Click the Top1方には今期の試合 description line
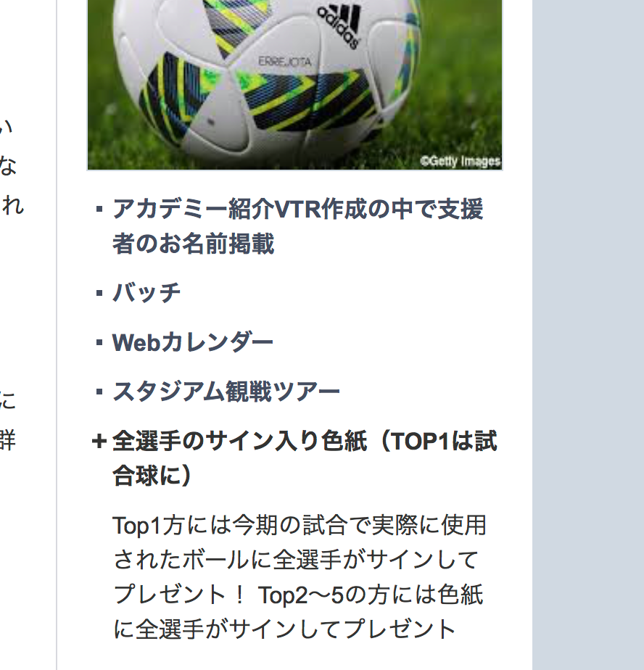Screen dimensions: 644x670 [x=300, y=525]
